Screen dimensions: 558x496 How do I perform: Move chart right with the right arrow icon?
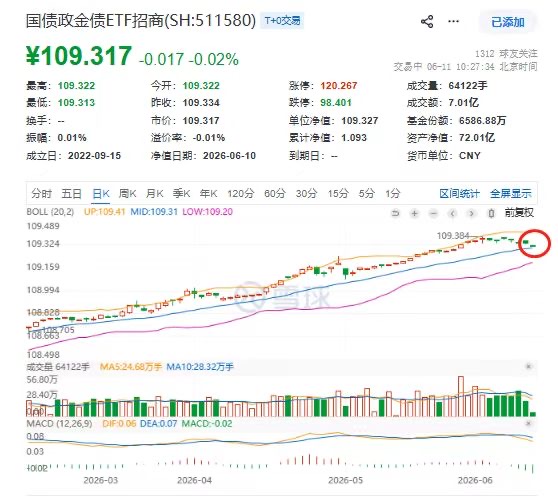tap(472, 213)
